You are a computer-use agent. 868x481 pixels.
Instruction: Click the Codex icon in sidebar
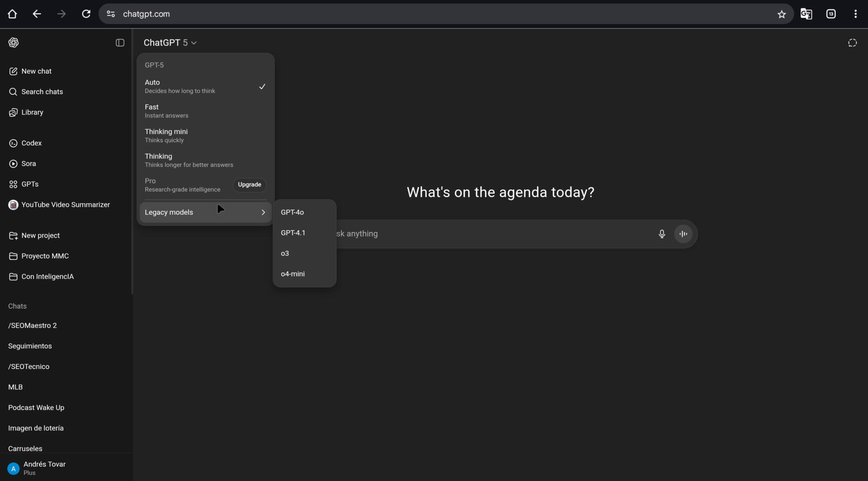[13, 143]
